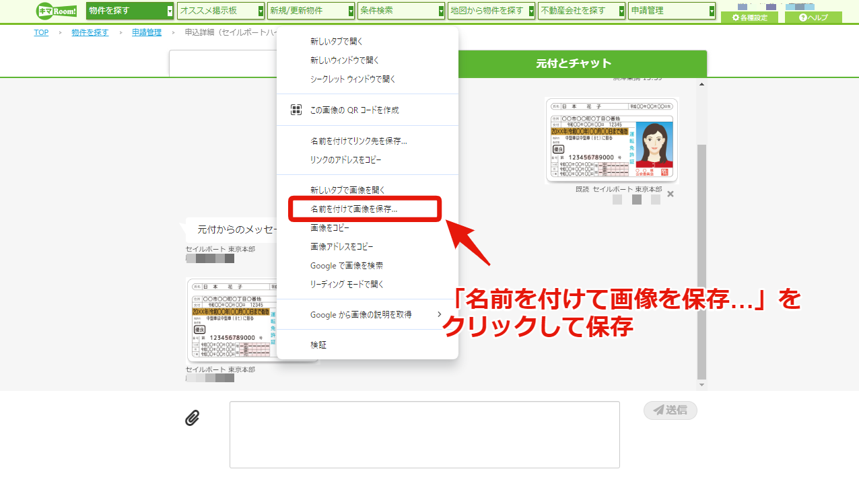Viewport: 859px width, 504px height.
Task: Open the オススメ掲示板 dropdown
Action: pos(221,11)
